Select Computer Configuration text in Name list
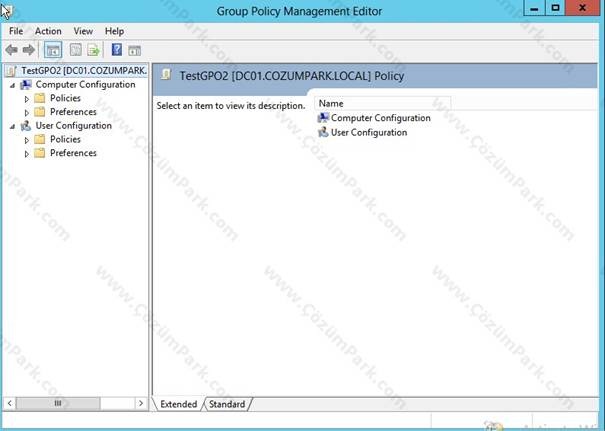The height and width of the screenshot is (431, 605). point(380,118)
